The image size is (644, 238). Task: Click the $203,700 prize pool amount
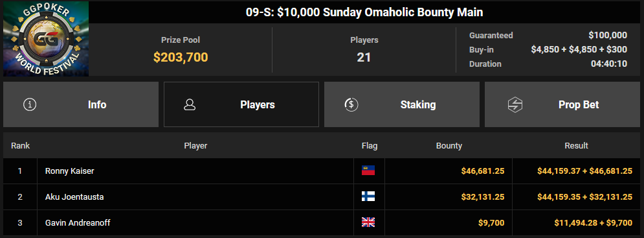tap(181, 57)
